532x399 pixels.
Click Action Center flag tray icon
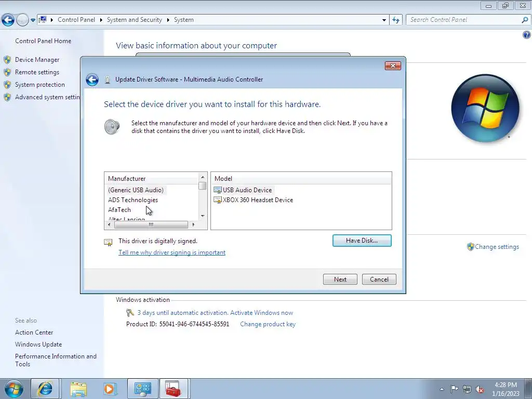point(454,389)
